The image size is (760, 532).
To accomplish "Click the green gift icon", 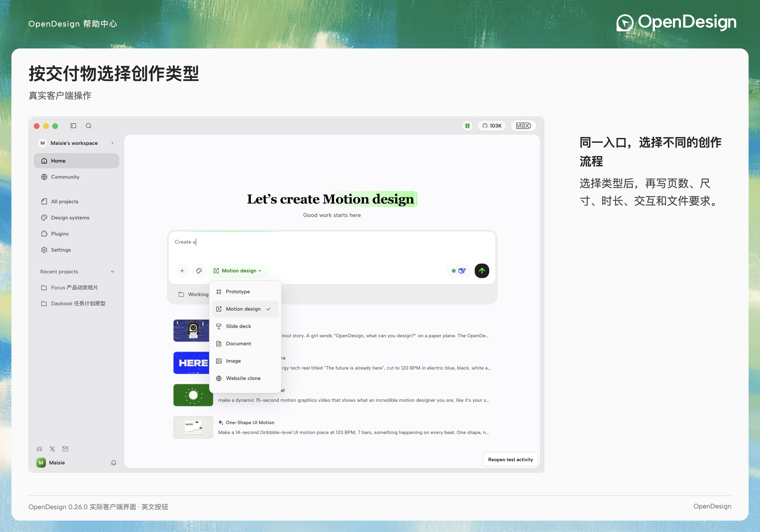I will [467, 126].
